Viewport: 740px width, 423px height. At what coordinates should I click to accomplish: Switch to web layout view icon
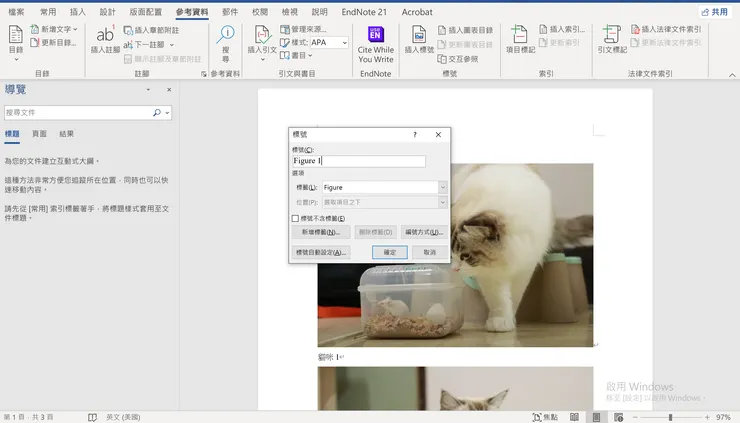[x=618, y=417]
